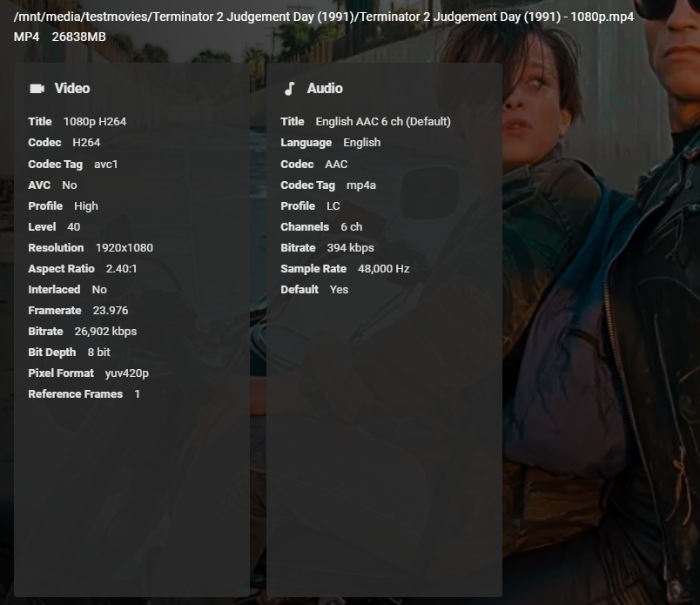Click the 26838MB file size
The height and width of the screenshot is (605, 700).
pyautogui.click(x=79, y=37)
